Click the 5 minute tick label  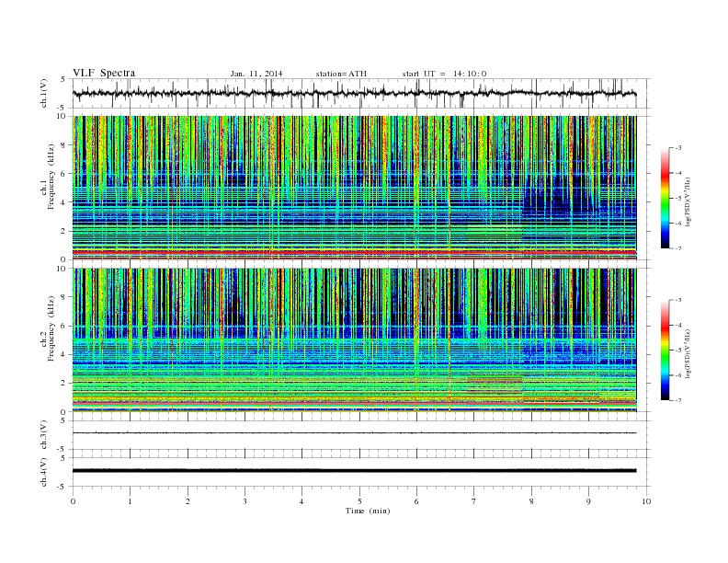click(359, 501)
